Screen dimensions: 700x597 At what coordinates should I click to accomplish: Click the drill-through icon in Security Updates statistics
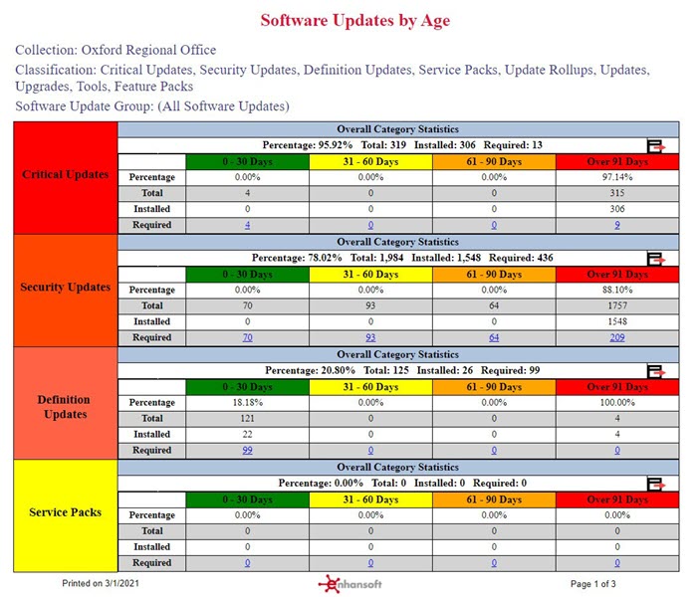(656, 258)
